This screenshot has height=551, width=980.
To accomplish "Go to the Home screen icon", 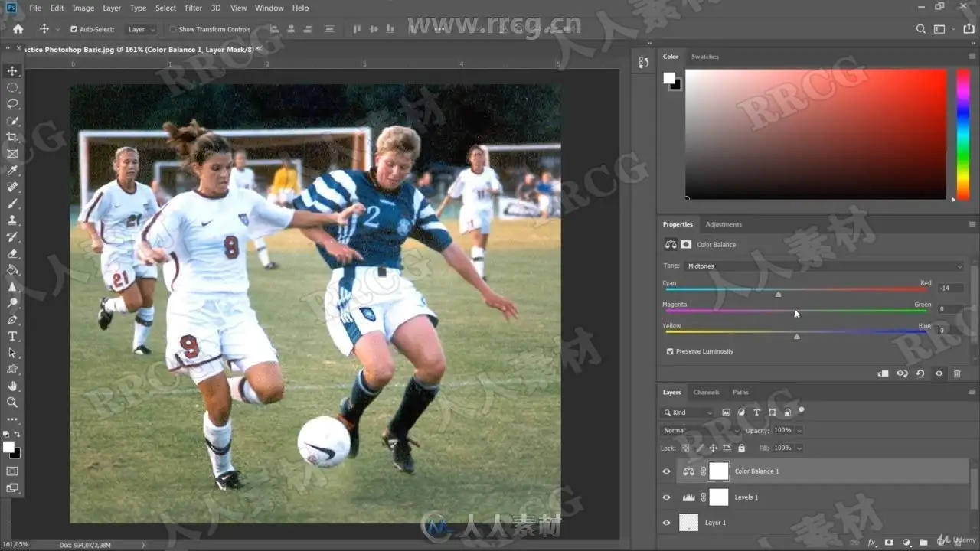I will click(18, 29).
